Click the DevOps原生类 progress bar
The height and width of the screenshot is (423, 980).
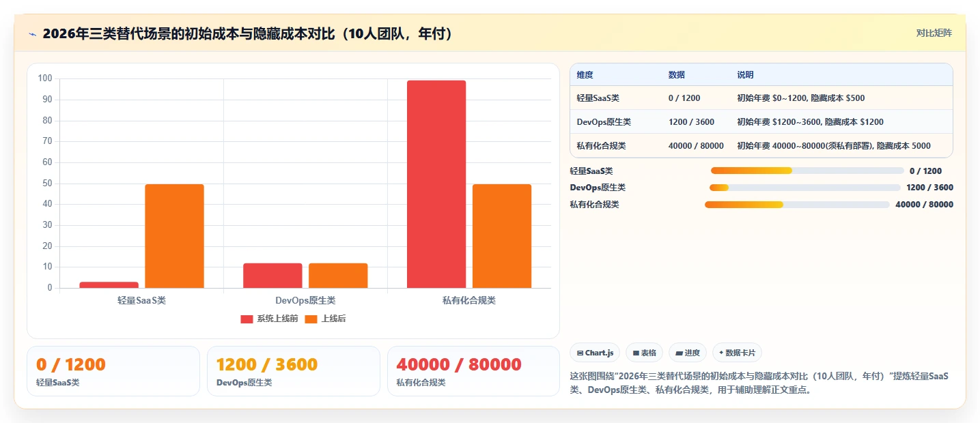click(x=805, y=188)
